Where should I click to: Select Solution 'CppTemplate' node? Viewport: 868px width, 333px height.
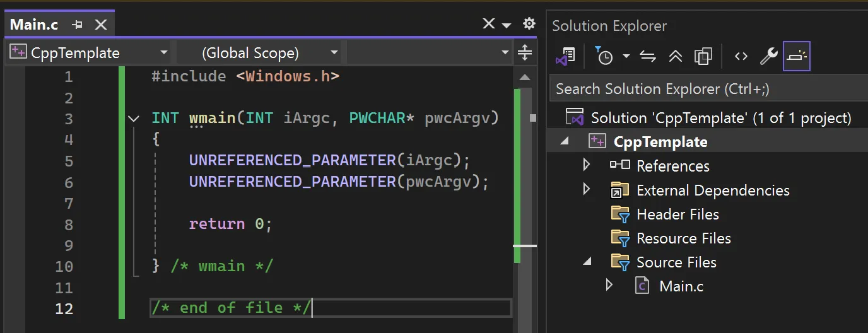tap(721, 118)
